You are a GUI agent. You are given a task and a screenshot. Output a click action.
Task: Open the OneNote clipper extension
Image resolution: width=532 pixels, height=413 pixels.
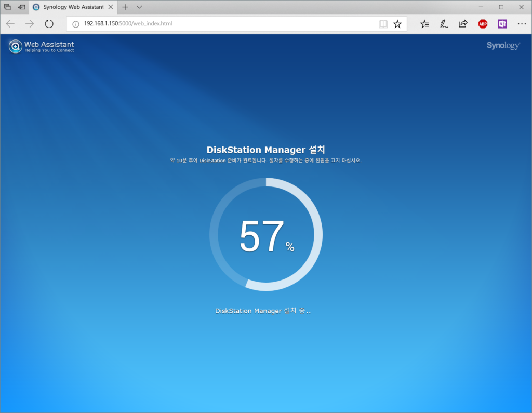(502, 24)
